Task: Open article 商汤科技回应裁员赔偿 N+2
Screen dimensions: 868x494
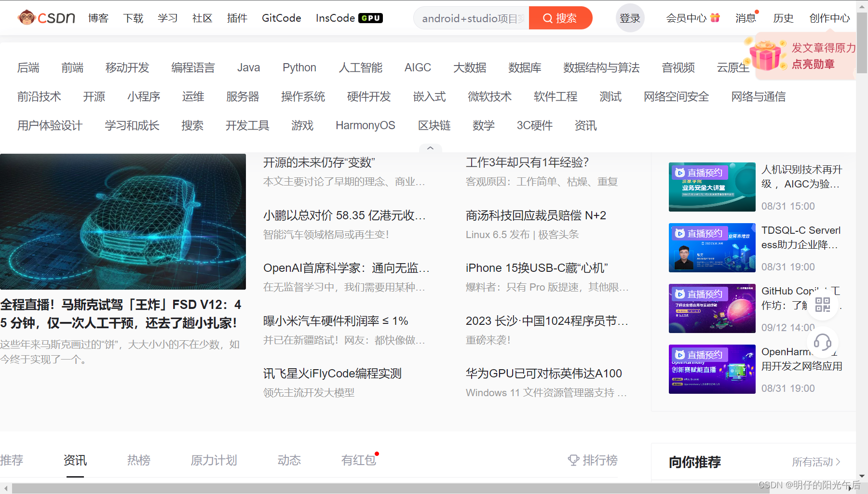Action: click(x=536, y=215)
